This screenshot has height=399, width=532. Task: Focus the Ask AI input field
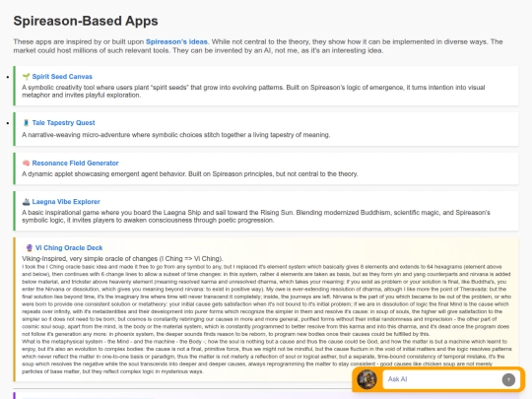(x=441, y=379)
